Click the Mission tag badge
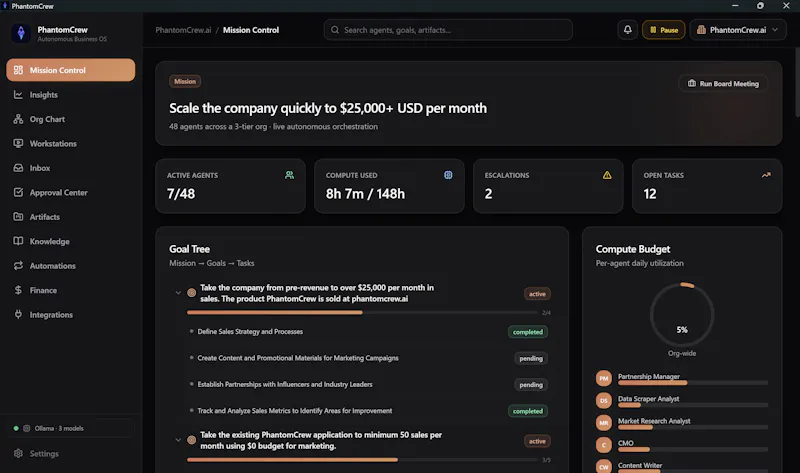This screenshot has height=473, width=800. coord(185,82)
